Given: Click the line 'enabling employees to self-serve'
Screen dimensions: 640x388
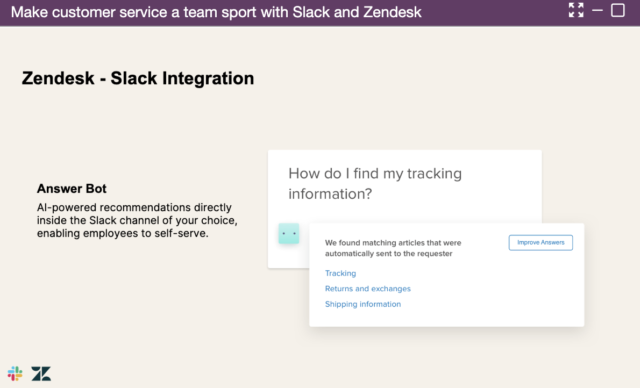Looking at the screenshot, I should tap(122, 233).
